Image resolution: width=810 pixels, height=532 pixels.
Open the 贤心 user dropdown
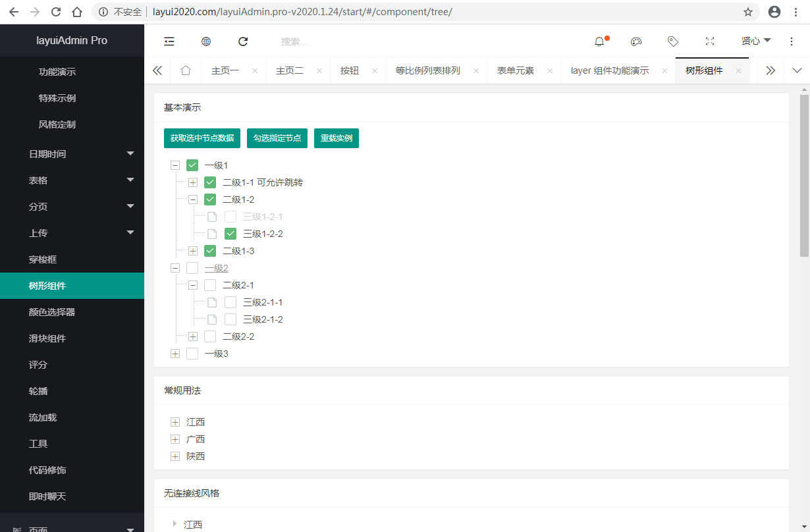(756, 41)
